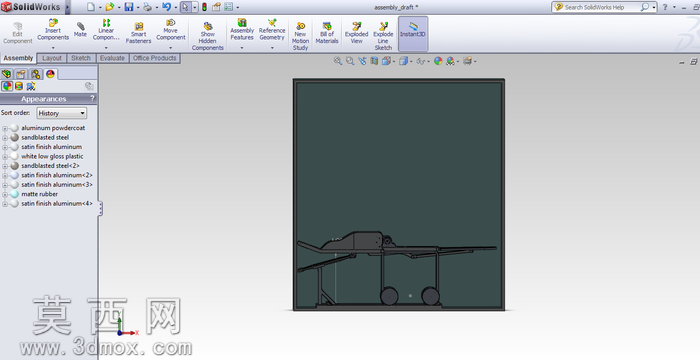Switch to the Assembly tab

click(x=18, y=58)
